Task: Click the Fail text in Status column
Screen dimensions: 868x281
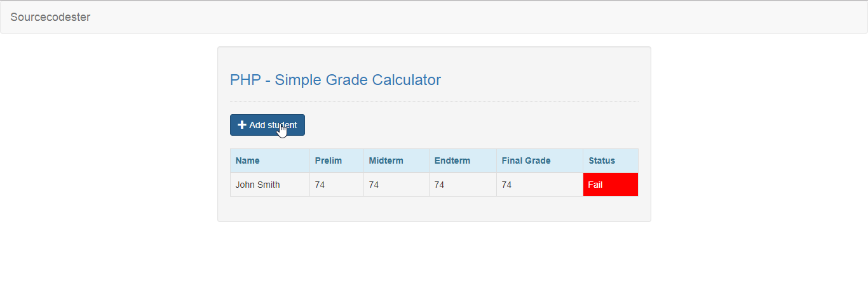Action: tap(595, 185)
